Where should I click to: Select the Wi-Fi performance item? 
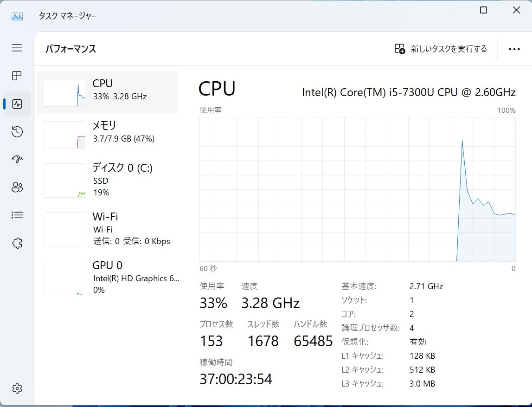(x=107, y=229)
